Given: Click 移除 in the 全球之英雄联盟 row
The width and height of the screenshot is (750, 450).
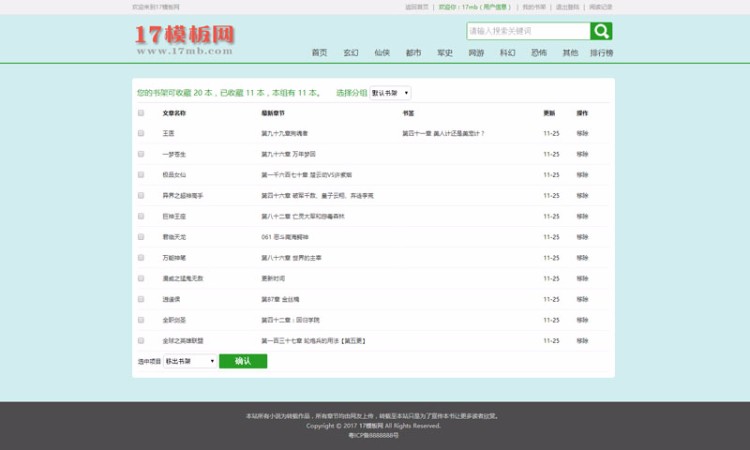Looking at the screenshot, I should pyautogui.click(x=582, y=340).
